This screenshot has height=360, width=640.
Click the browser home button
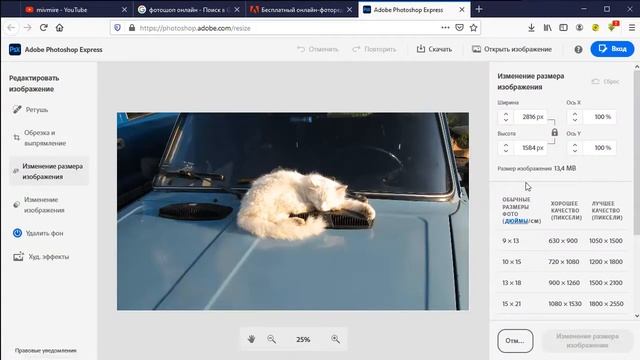60,28
